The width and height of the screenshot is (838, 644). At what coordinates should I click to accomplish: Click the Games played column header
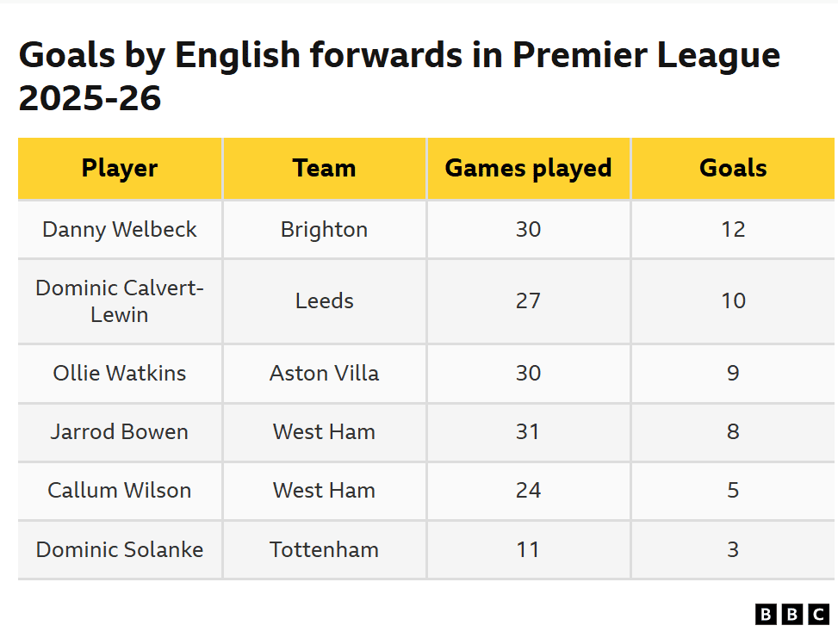(528, 168)
